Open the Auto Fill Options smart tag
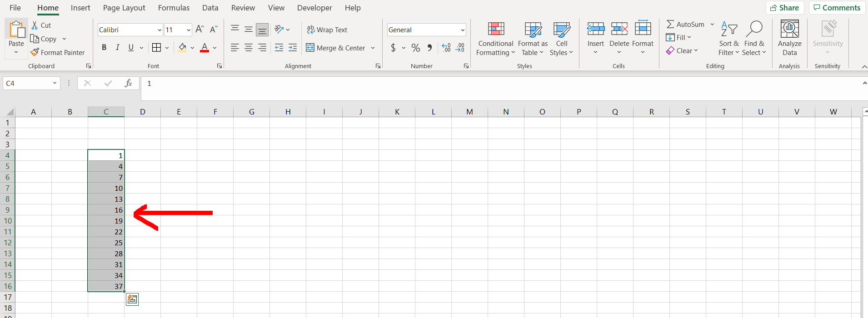The image size is (868, 318). pos(132,299)
